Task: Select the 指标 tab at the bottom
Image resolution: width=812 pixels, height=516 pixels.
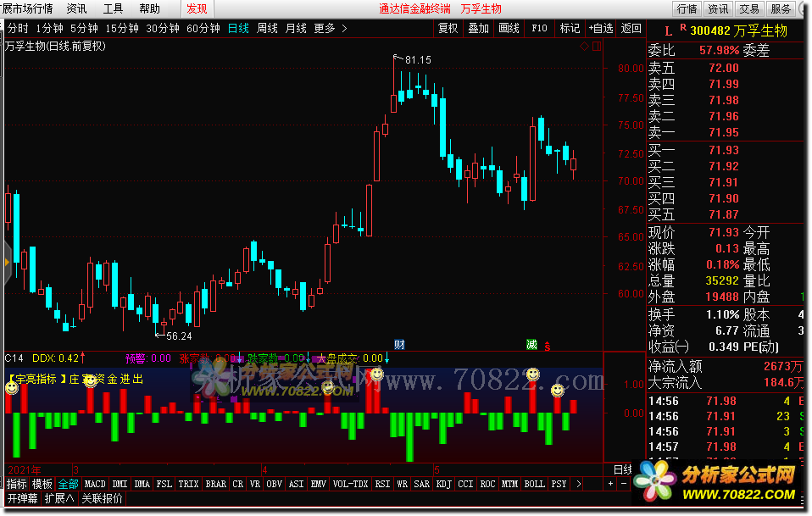Action: point(17,484)
